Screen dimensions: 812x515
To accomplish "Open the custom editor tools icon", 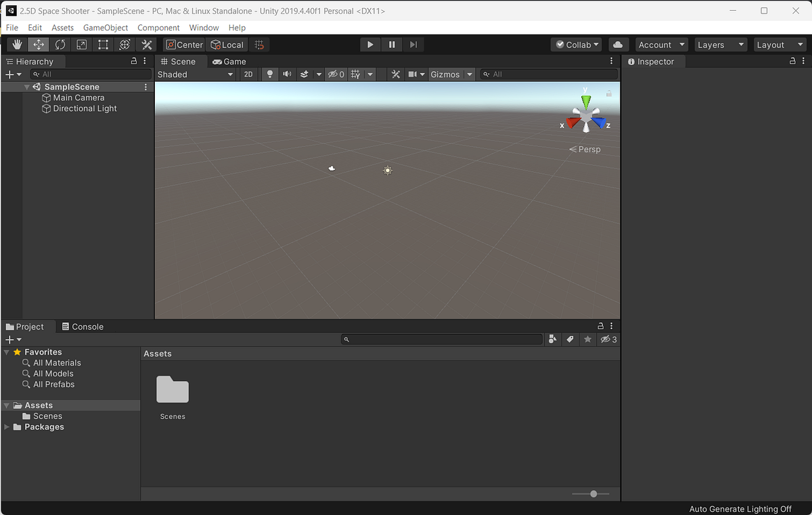I will [x=146, y=43].
